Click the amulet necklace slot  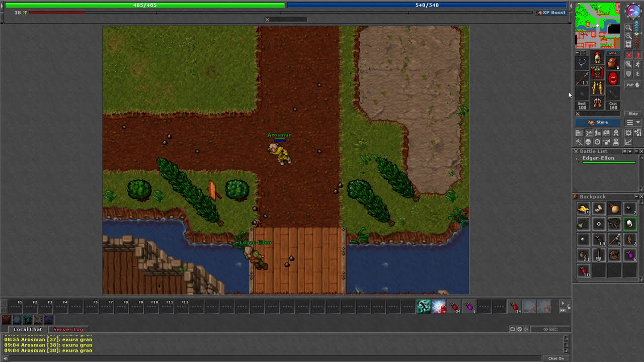coord(582,63)
